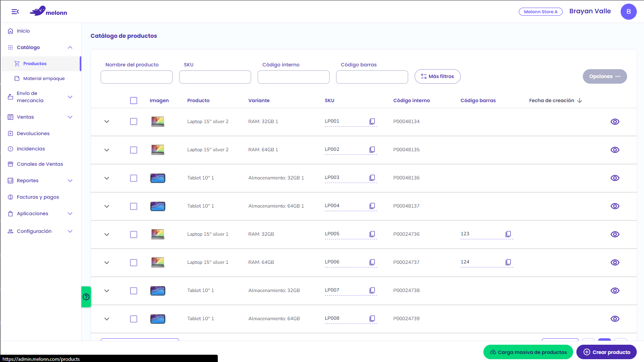Image resolution: width=644 pixels, height=362 pixels.
Task: Focus the SKU filter field
Action: point(215,77)
